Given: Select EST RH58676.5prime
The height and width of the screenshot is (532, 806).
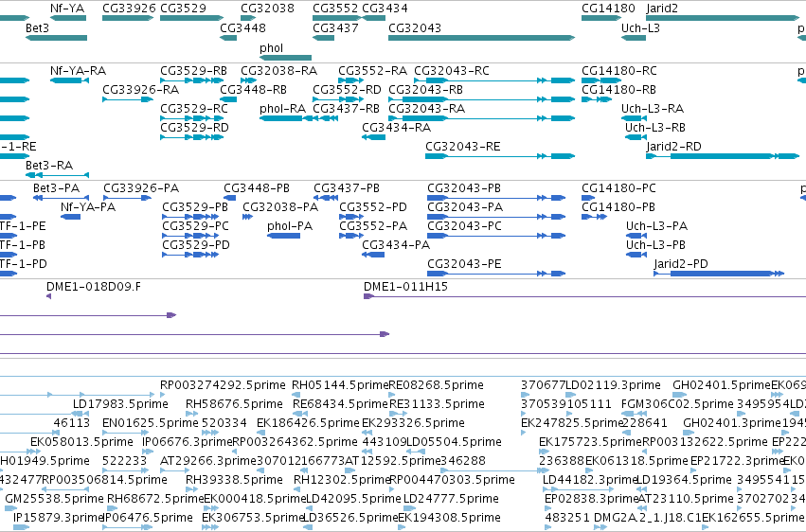Looking at the screenshot, I should pyautogui.click(x=234, y=404).
